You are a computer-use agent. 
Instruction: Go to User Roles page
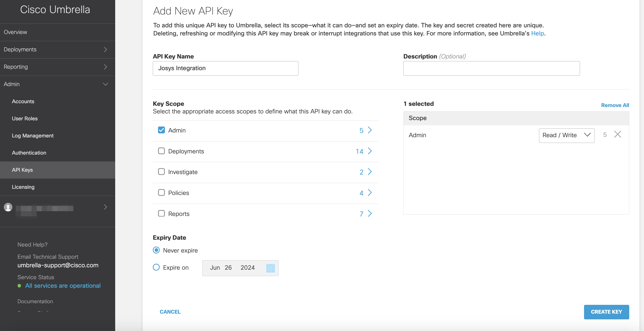[25, 118]
